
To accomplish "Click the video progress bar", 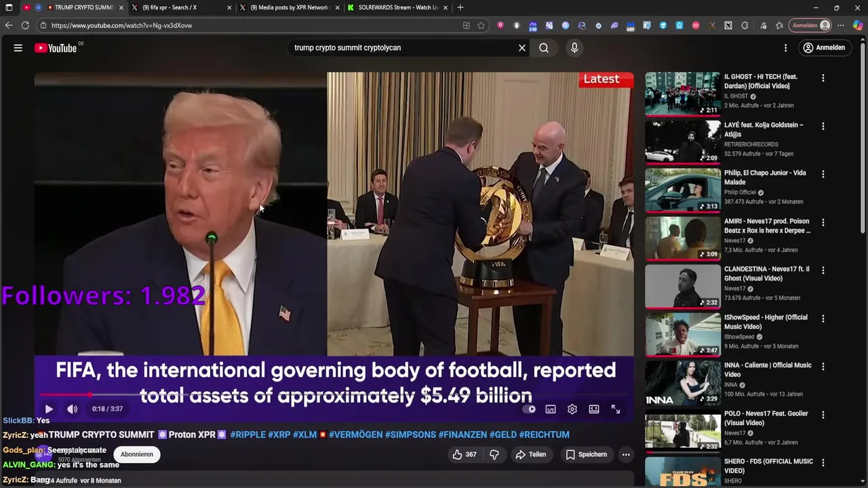I will [x=334, y=394].
